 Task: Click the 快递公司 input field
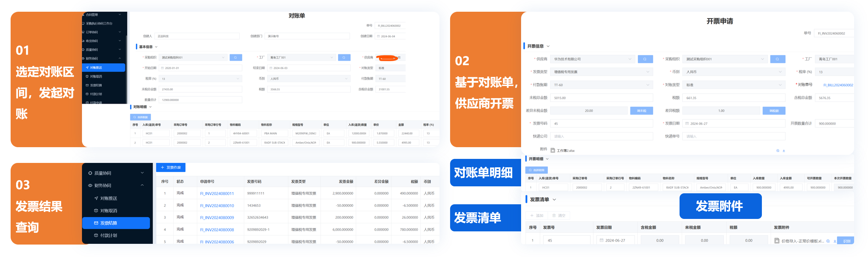[601, 137]
